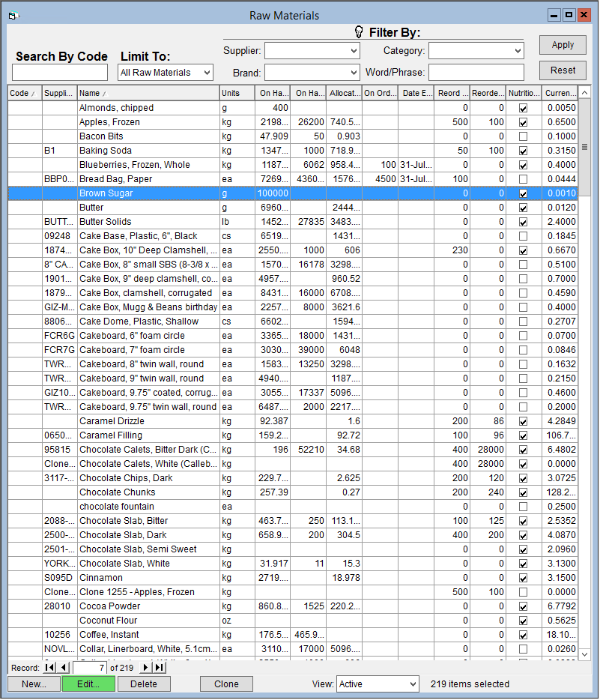
Task: Click the New... button
Action: coord(34,684)
